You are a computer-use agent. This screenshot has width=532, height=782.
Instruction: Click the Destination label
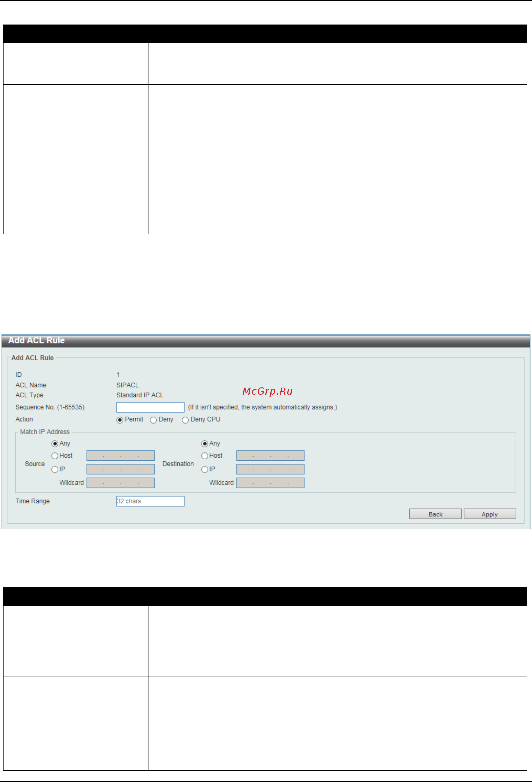coord(178,464)
